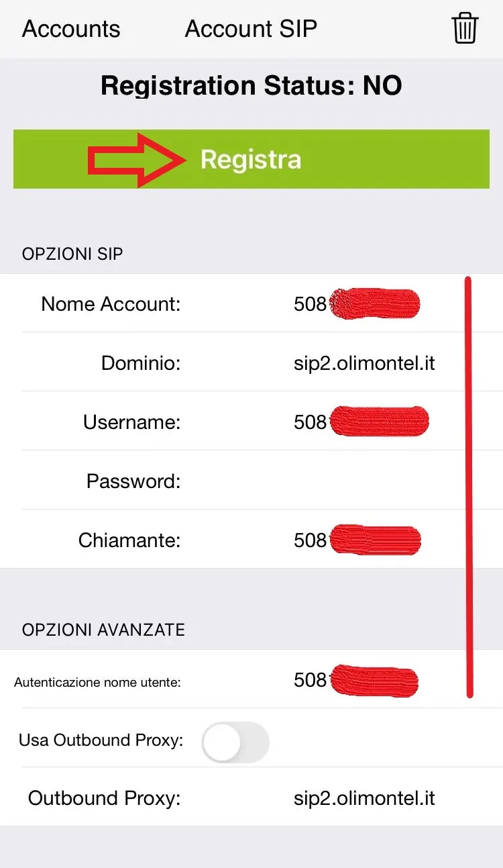Click the red arrow pointing at Registra

point(137,160)
